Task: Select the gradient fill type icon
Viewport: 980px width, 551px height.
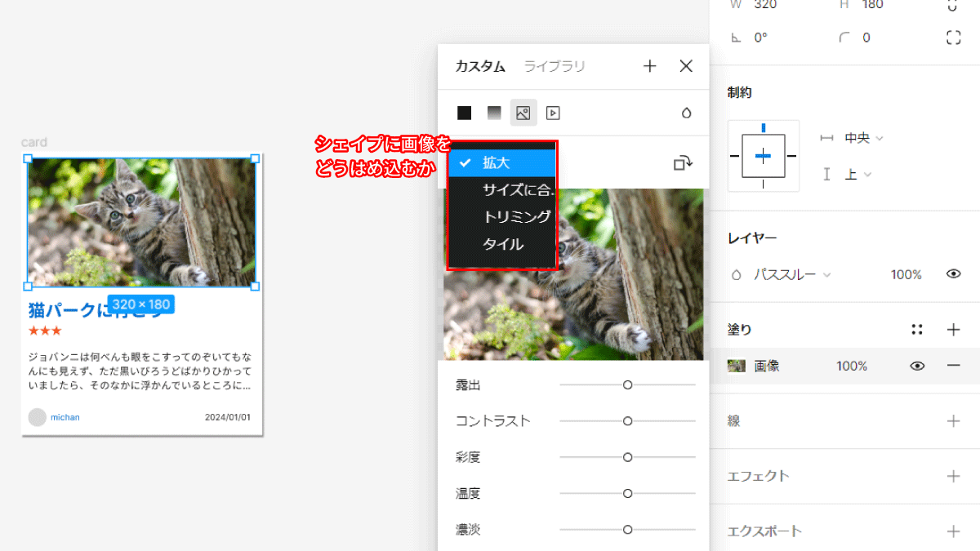Action: tap(494, 113)
